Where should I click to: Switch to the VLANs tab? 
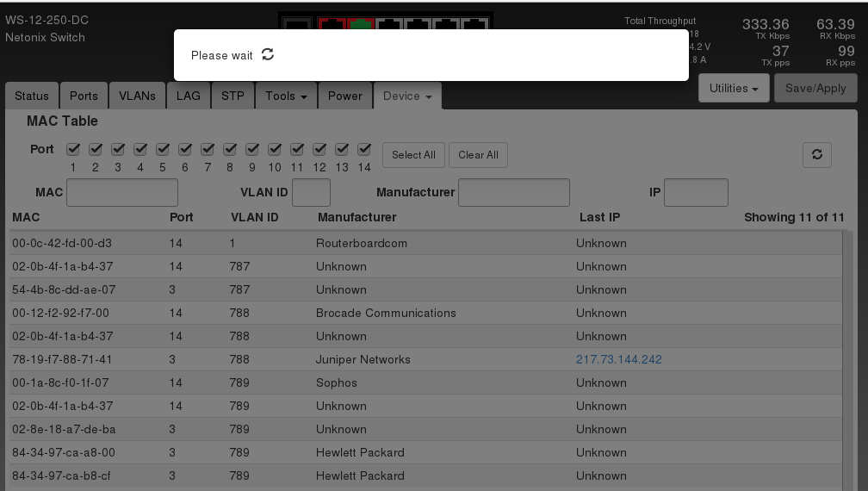[137, 96]
